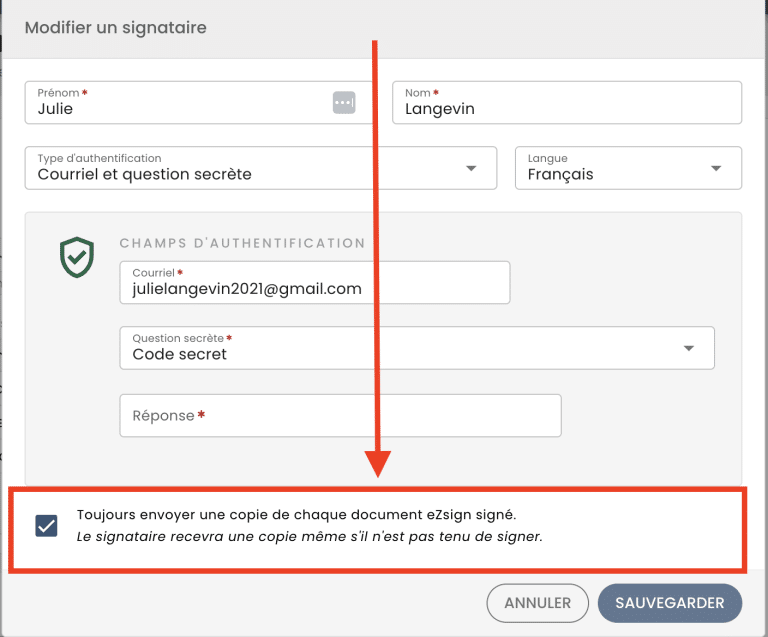Click the 'Toujours envoyer une copie' label text
768x637 pixels.
pyautogui.click(x=296, y=515)
